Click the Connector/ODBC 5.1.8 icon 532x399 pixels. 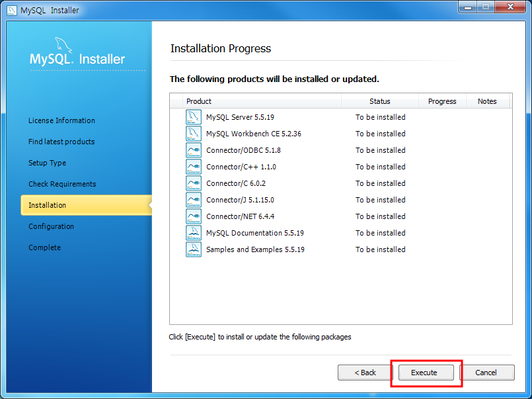(194, 150)
